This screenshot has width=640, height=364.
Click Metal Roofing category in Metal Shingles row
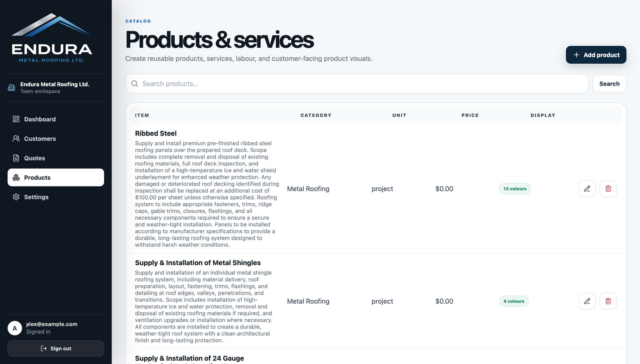[x=308, y=301]
